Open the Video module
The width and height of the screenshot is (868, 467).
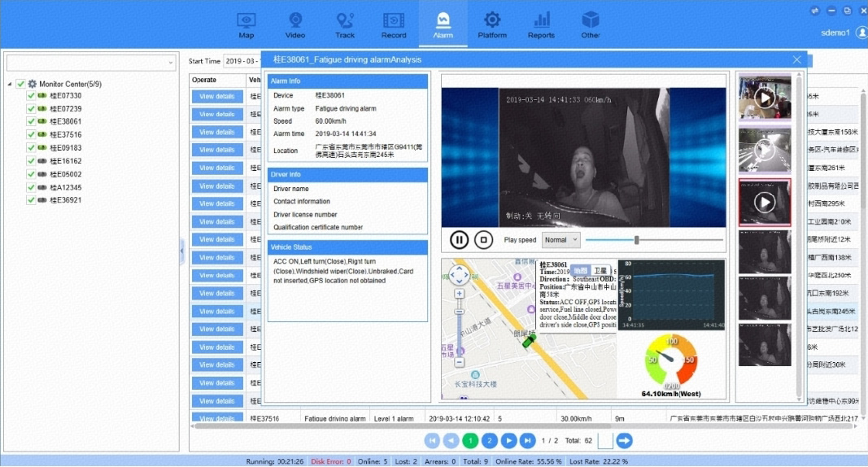[x=295, y=25]
